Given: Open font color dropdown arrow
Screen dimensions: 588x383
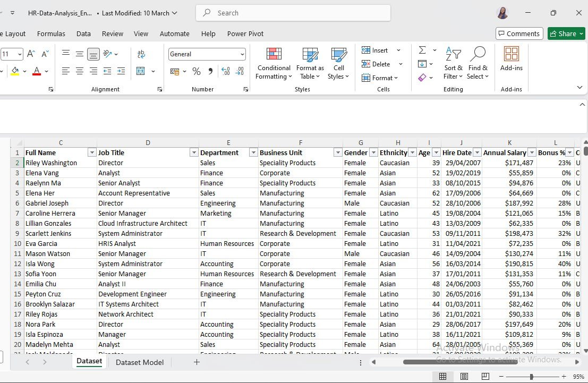Looking at the screenshot, I should [x=47, y=71].
